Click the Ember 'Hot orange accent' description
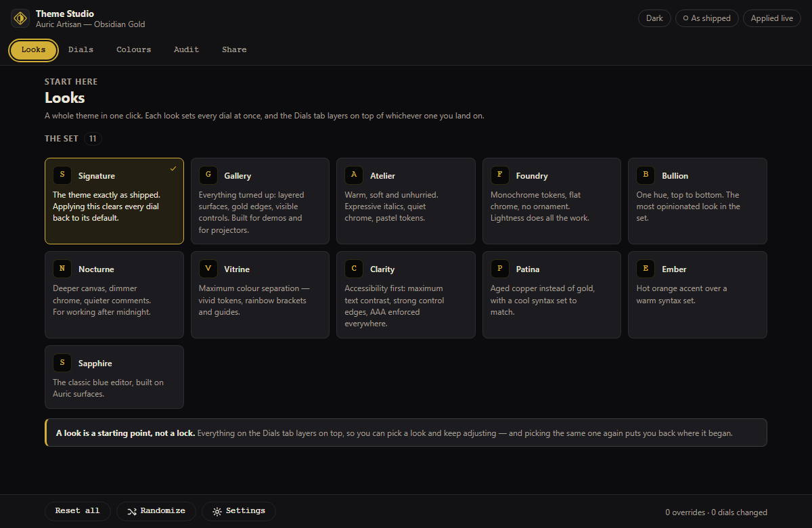Screen dimensions: 812x528 (x=681, y=294)
